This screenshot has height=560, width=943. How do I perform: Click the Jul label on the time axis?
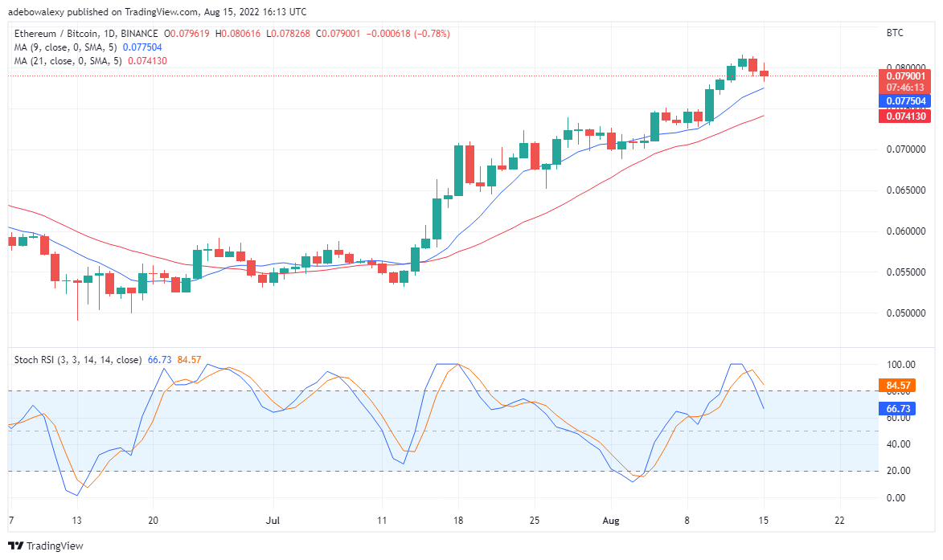[273, 521]
